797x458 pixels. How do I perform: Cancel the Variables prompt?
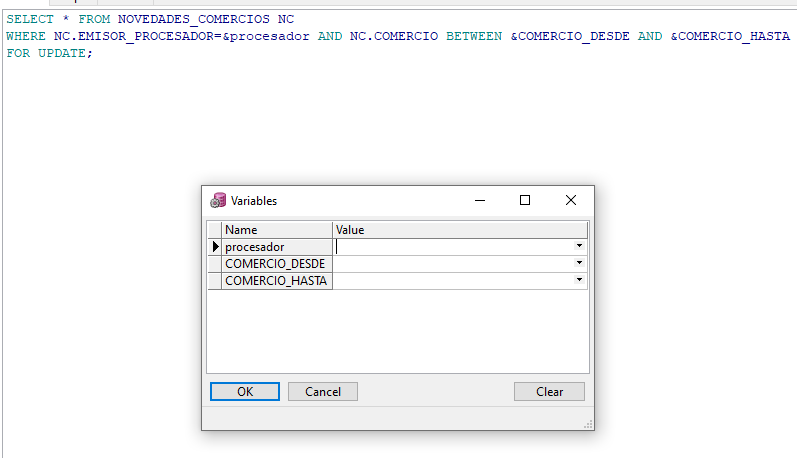point(322,392)
